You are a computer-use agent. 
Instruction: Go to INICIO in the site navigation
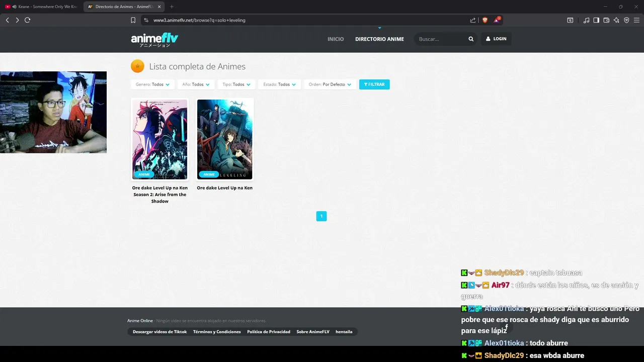click(x=336, y=39)
